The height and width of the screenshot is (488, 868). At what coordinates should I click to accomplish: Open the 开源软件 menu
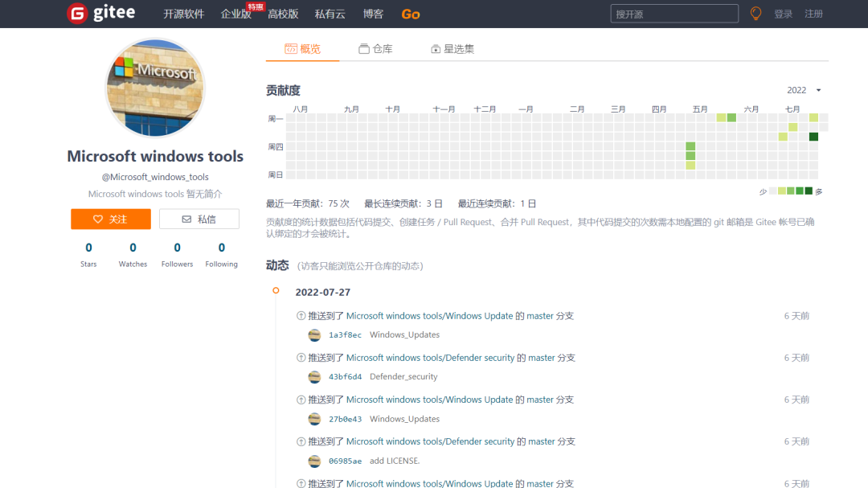(x=184, y=14)
